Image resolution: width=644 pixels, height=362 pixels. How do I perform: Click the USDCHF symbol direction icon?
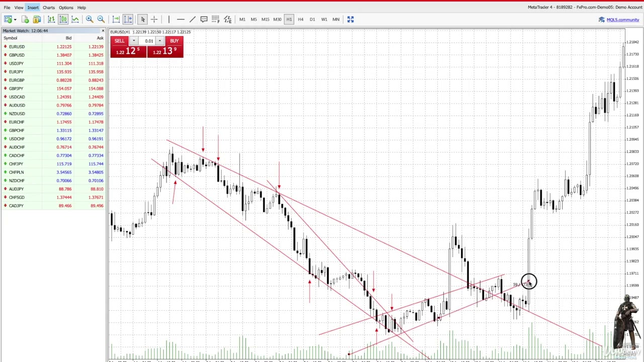(x=5, y=139)
